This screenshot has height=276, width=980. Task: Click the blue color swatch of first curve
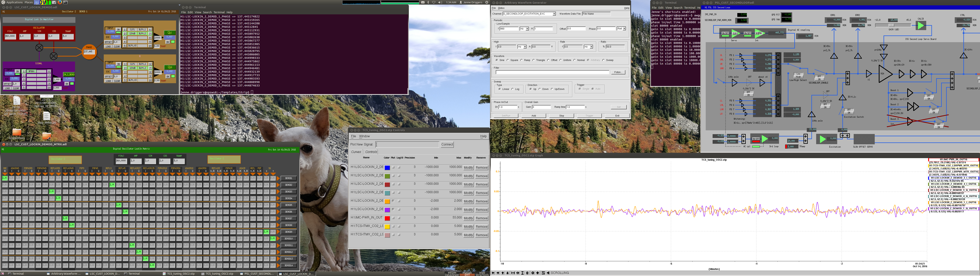coord(387,168)
